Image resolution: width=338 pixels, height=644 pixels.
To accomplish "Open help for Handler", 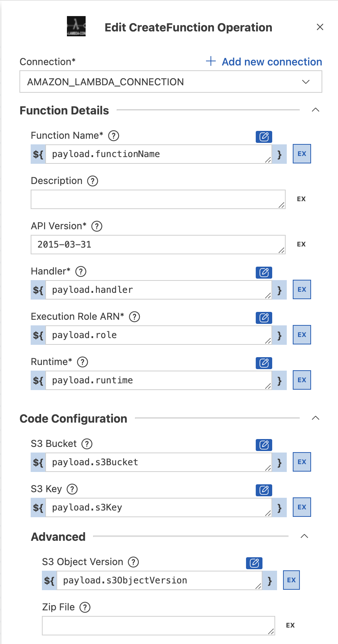I will [81, 272].
